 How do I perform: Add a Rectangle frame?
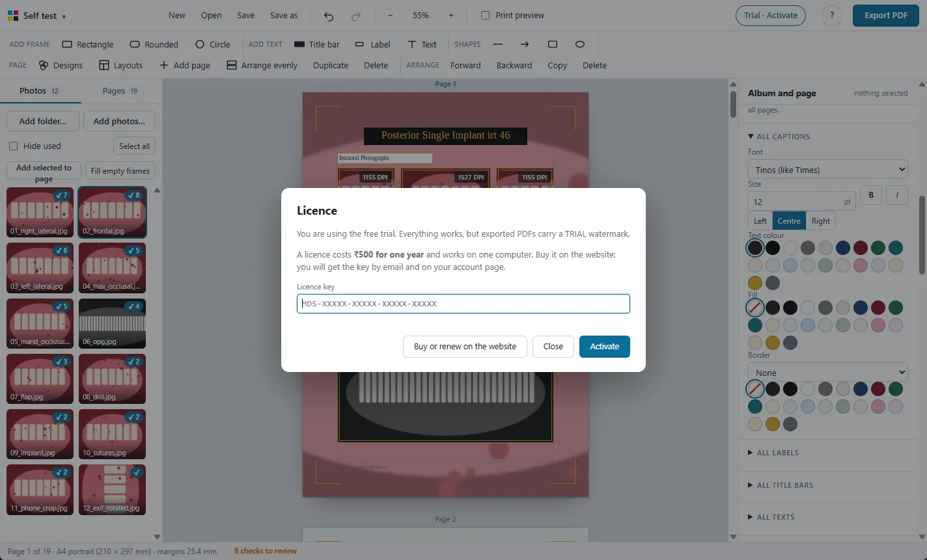[x=87, y=44]
